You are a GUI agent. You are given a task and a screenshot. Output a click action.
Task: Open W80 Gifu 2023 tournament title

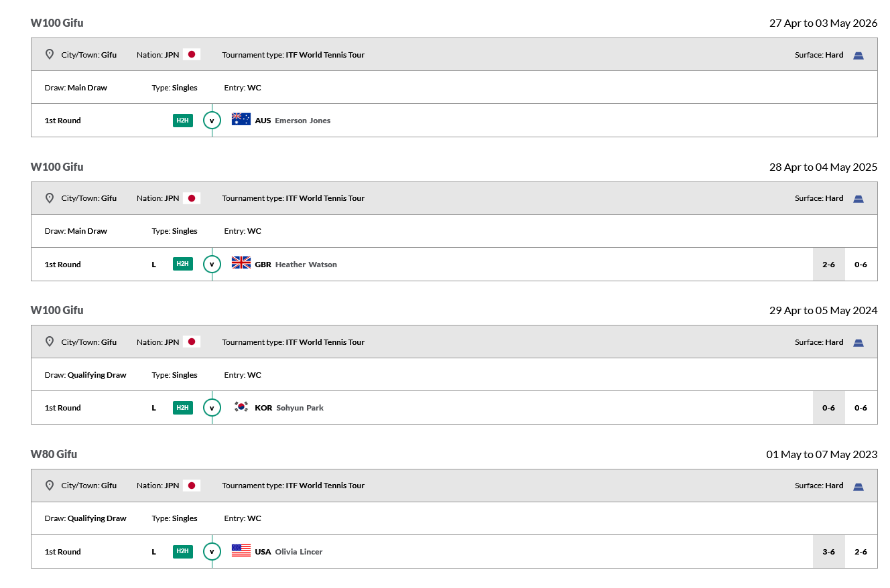click(54, 454)
